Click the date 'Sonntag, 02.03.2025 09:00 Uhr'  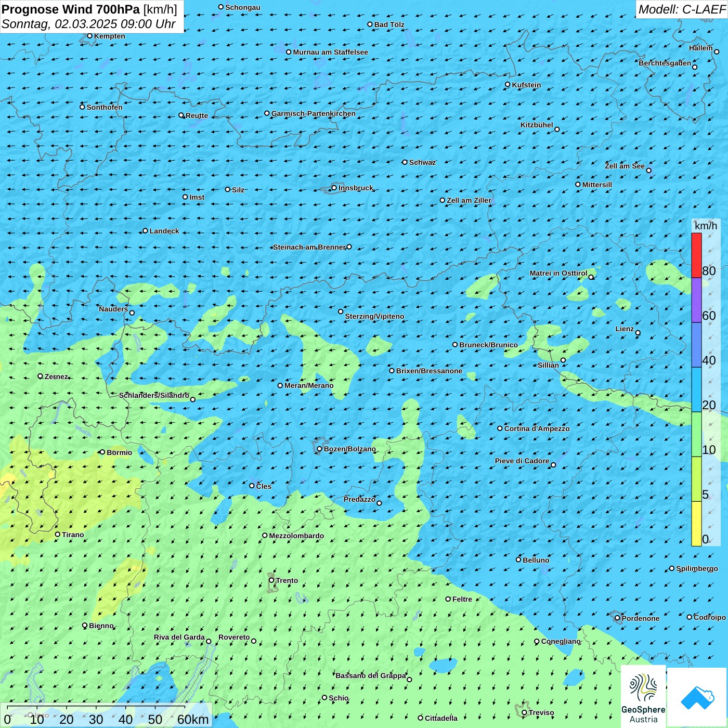pyautogui.click(x=89, y=24)
